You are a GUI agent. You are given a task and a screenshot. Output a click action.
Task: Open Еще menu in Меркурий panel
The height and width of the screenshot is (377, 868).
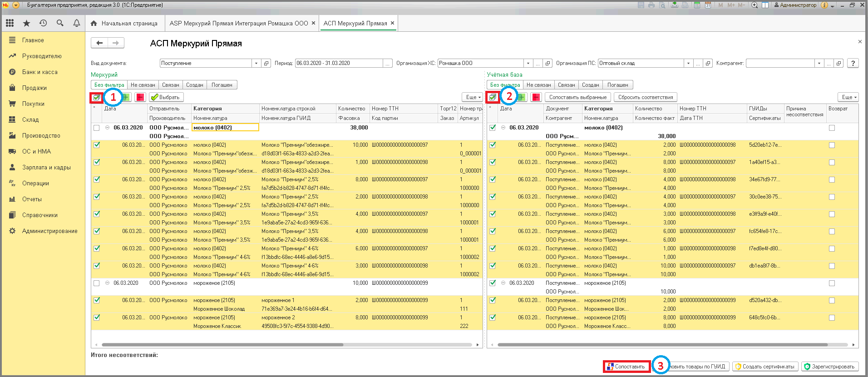tap(473, 97)
